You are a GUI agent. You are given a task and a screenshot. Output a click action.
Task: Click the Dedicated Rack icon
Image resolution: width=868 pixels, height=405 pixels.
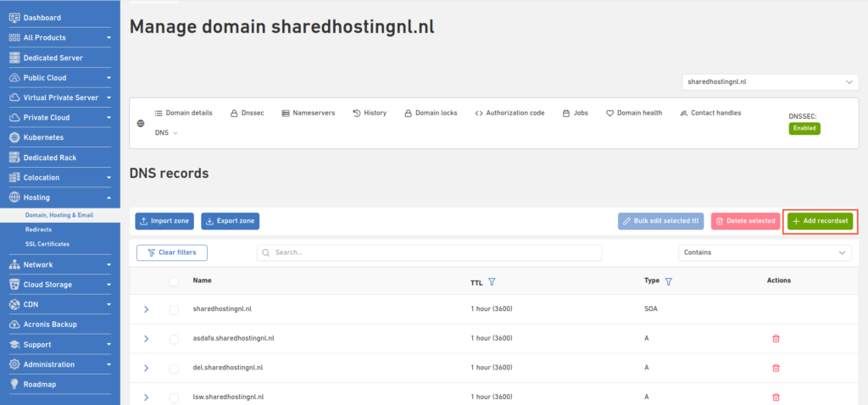point(14,157)
